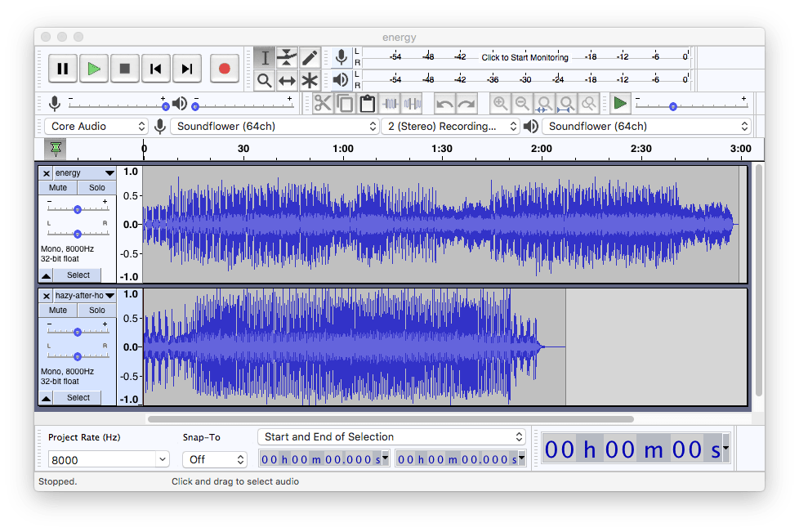Adjust the hazy-after-ho track pan slider

tap(78, 356)
